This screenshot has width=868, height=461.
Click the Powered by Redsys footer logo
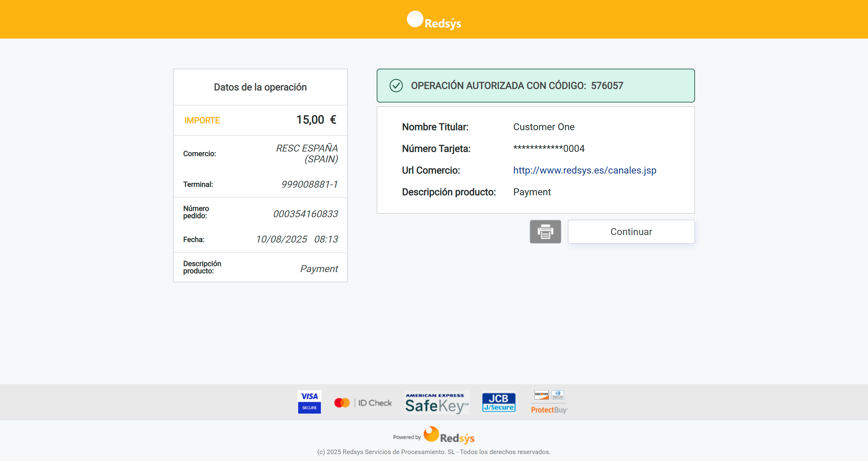(x=434, y=436)
